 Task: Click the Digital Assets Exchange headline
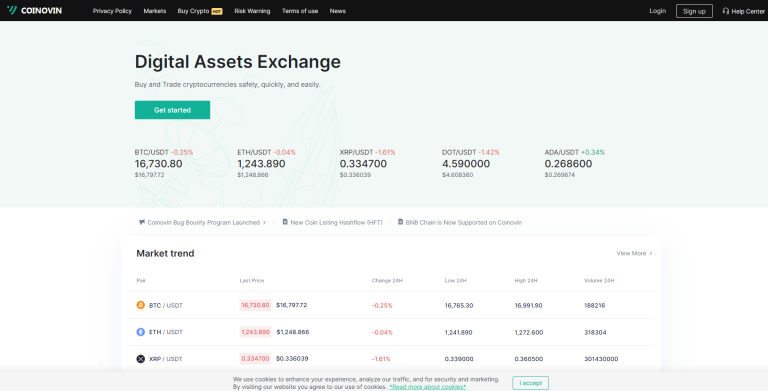pos(238,62)
